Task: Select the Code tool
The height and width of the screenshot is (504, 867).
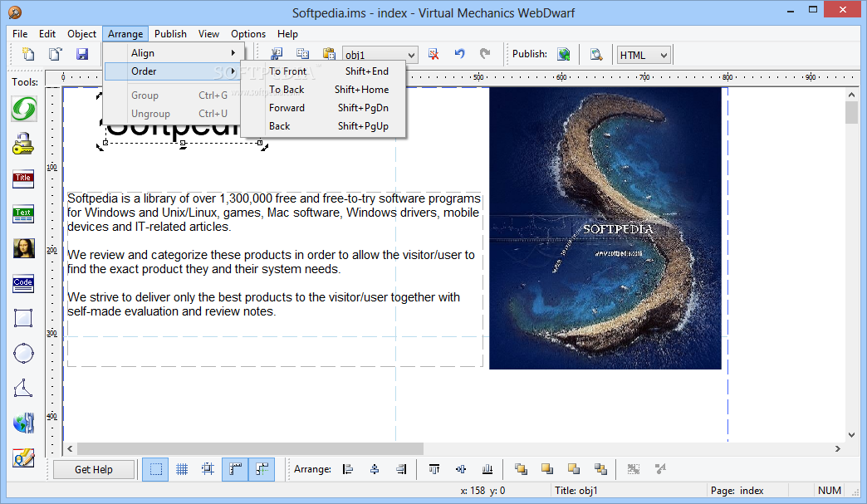Action: (24, 283)
